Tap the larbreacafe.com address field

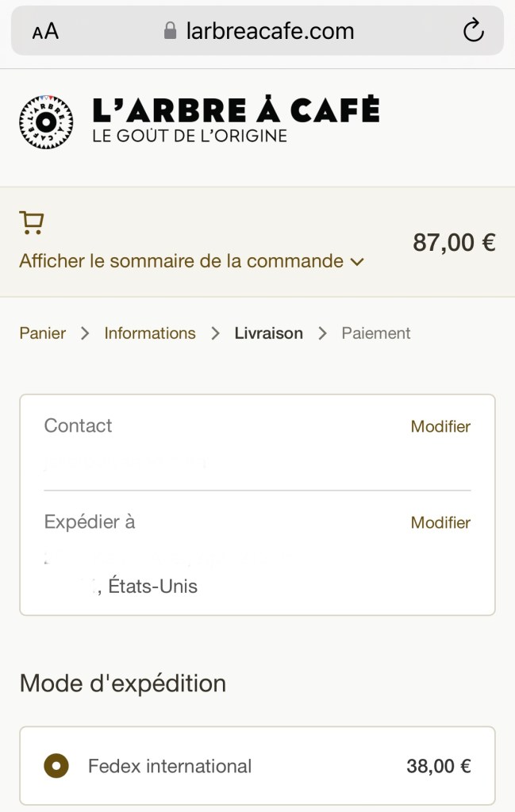click(270, 31)
